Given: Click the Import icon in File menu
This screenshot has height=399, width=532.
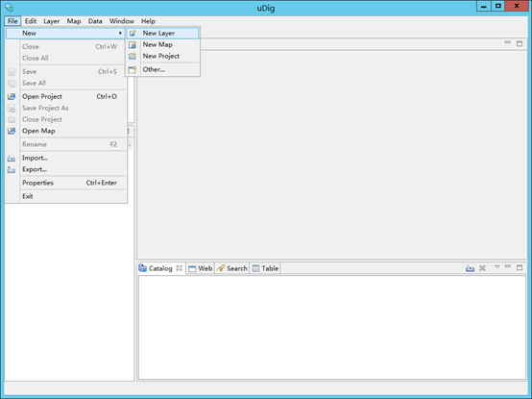Looking at the screenshot, I should (x=12, y=159).
